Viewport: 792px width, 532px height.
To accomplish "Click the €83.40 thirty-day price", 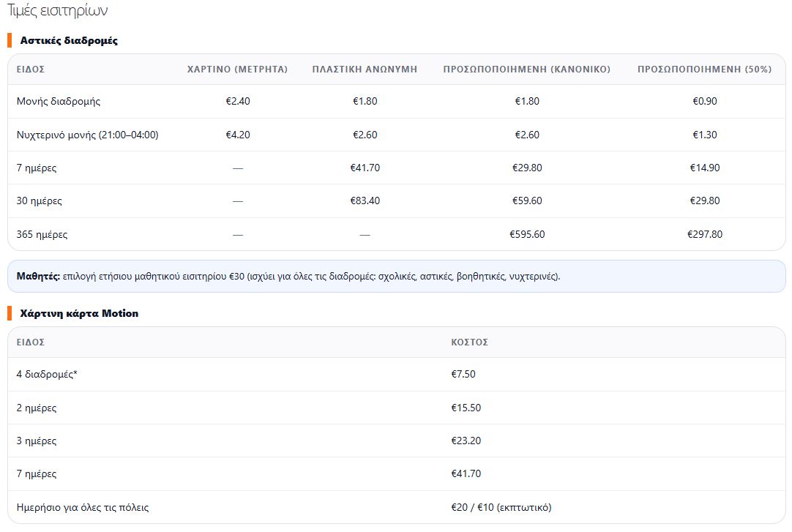I will click(365, 201).
